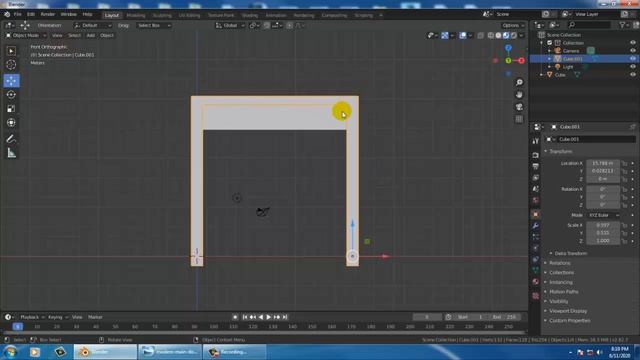
Task: Hide the Light object in outliner
Action: click(x=633, y=67)
